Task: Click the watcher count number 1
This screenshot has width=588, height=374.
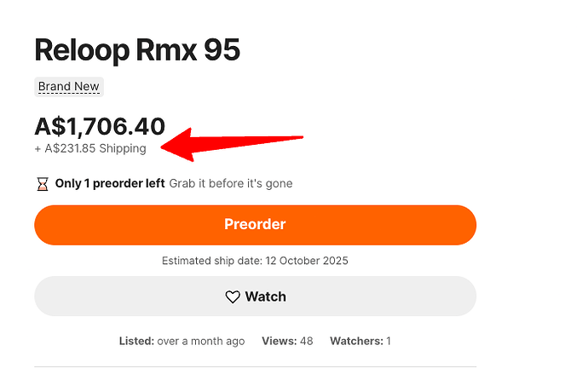Action: click(x=389, y=342)
